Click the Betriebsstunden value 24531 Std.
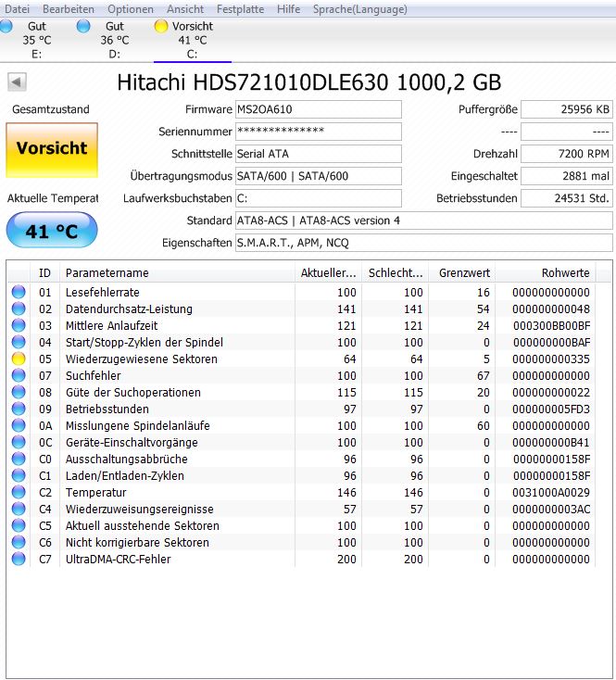The image size is (616, 680). click(567, 198)
